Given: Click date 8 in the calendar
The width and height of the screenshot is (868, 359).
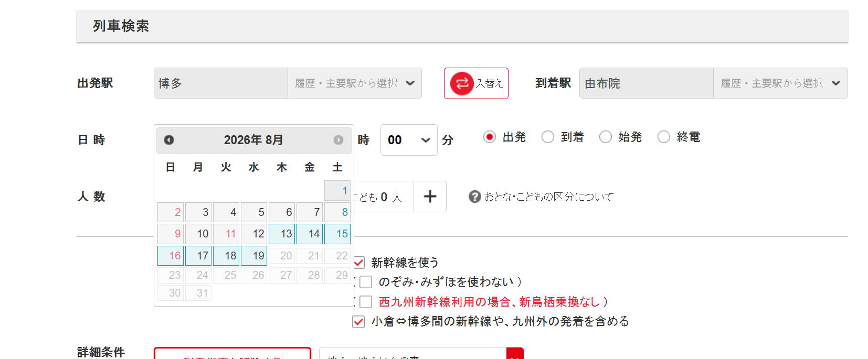Looking at the screenshot, I should (x=337, y=212).
